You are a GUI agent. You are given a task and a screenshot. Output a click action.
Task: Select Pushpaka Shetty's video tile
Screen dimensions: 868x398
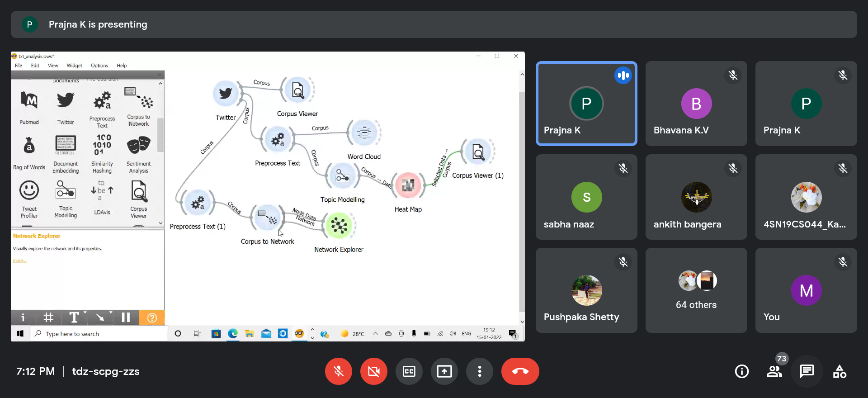tap(586, 290)
